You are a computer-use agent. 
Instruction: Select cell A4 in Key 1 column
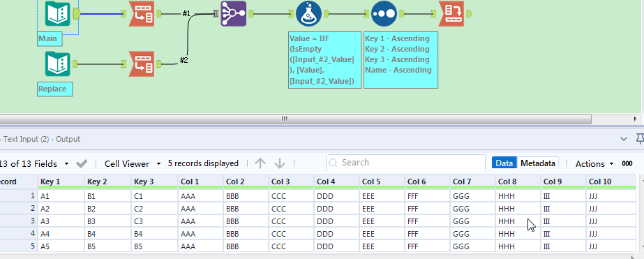coord(61,233)
